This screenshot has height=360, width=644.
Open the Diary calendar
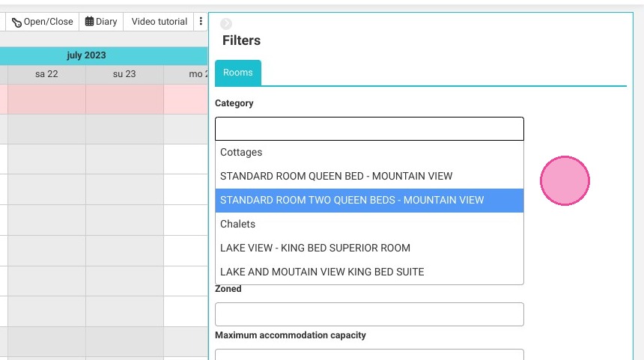click(101, 22)
